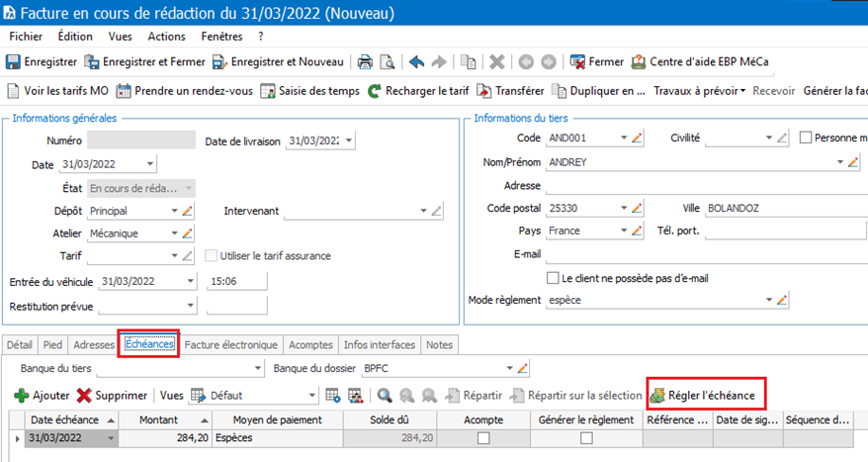Tick the Générer le règlement checkbox

point(586,437)
